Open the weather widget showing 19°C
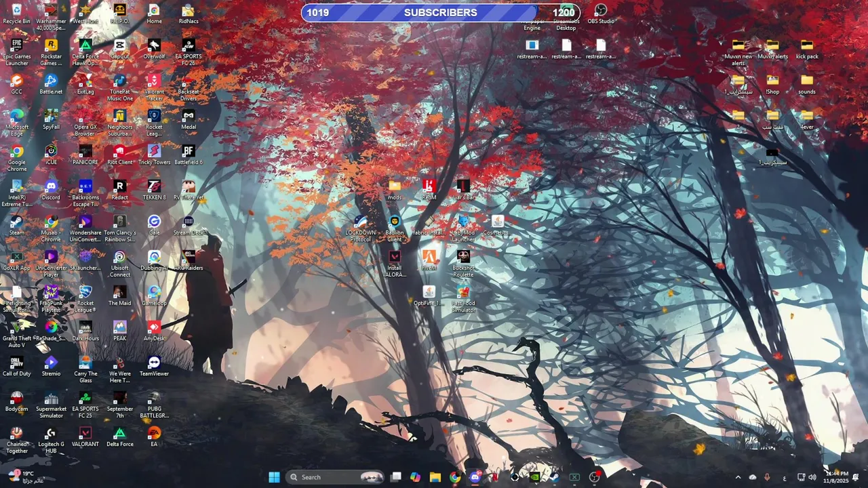This screenshot has width=868, height=488. [24, 477]
